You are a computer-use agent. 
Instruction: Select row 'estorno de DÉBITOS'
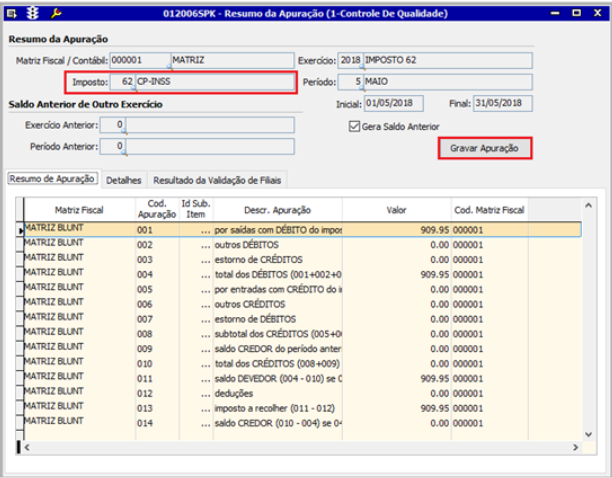click(302, 319)
